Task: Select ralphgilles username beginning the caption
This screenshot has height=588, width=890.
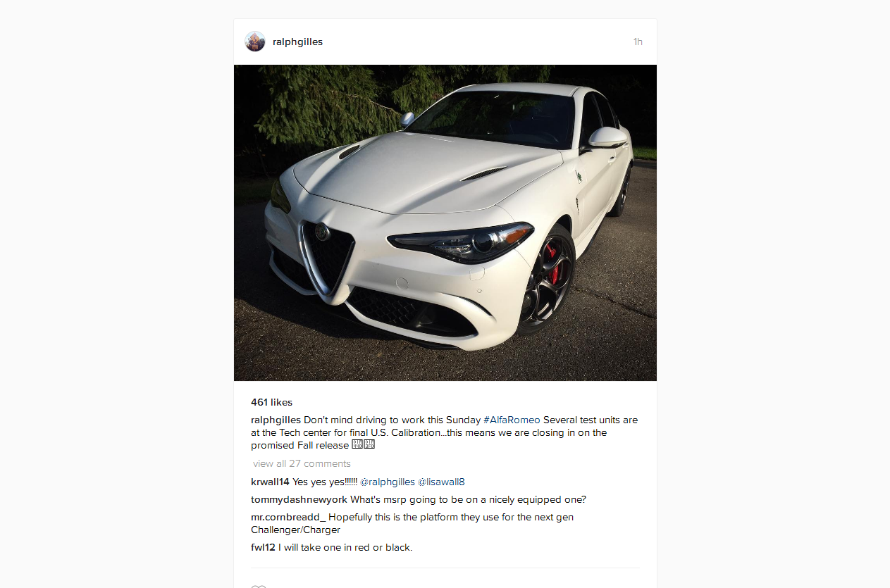Action: coord(276,420)
